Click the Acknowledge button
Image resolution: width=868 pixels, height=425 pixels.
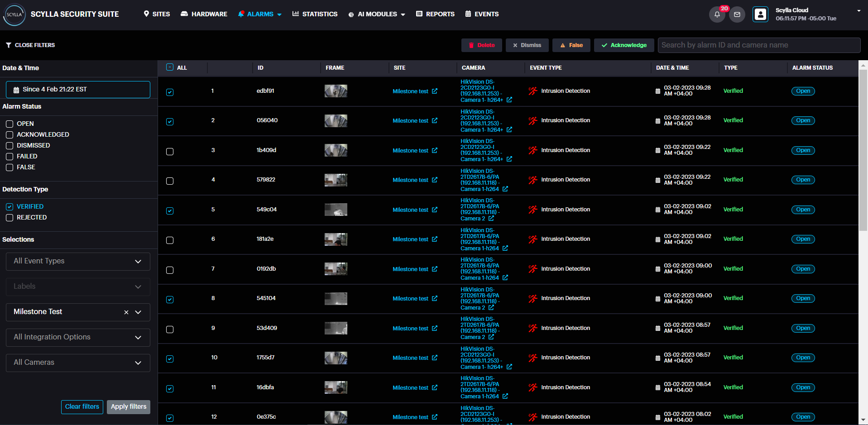(x=623, y=45)
